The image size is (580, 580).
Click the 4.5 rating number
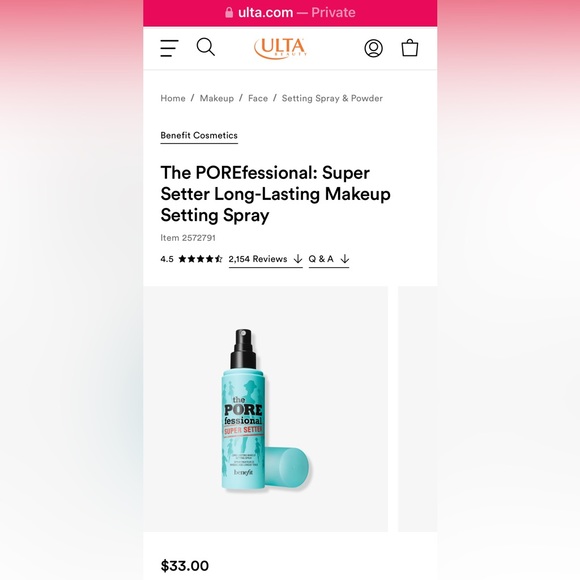pos(167,259)
